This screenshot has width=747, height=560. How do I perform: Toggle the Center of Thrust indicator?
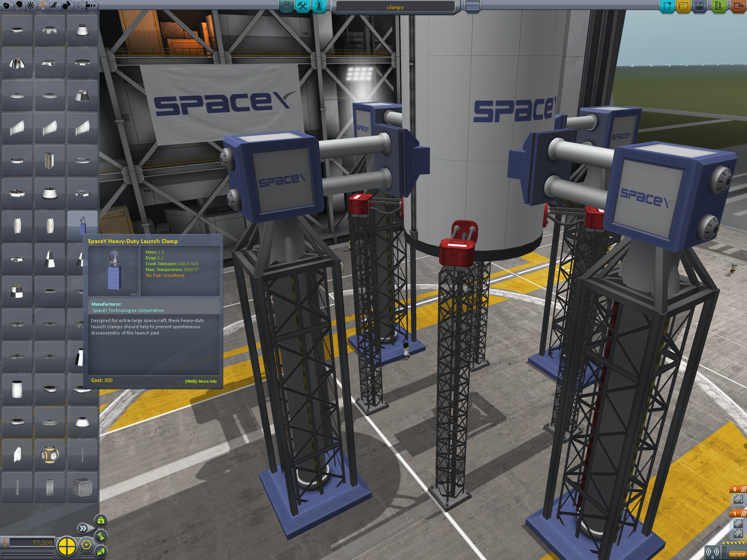(x=101, y=536)
